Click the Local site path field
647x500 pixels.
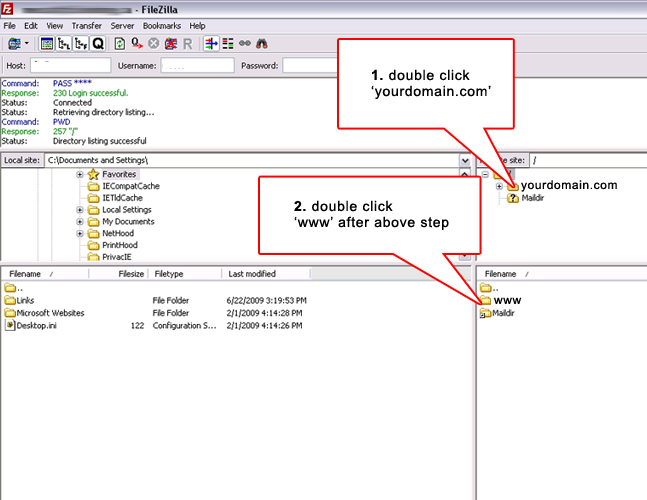[x=252, y=160]
